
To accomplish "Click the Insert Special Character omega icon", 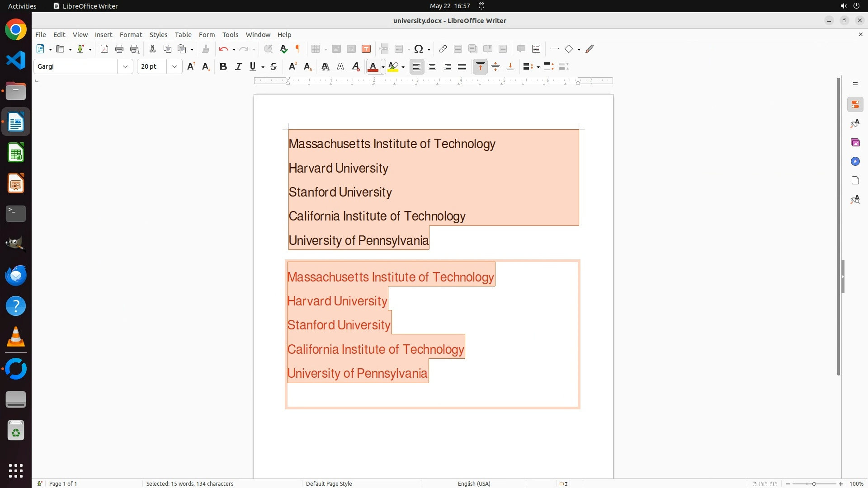I will tap(419, 49).
